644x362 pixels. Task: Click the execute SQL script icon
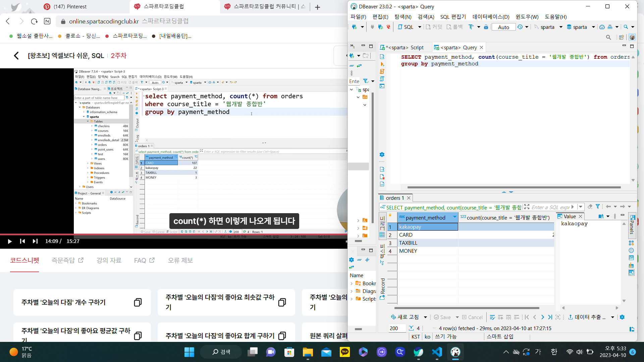382,71
